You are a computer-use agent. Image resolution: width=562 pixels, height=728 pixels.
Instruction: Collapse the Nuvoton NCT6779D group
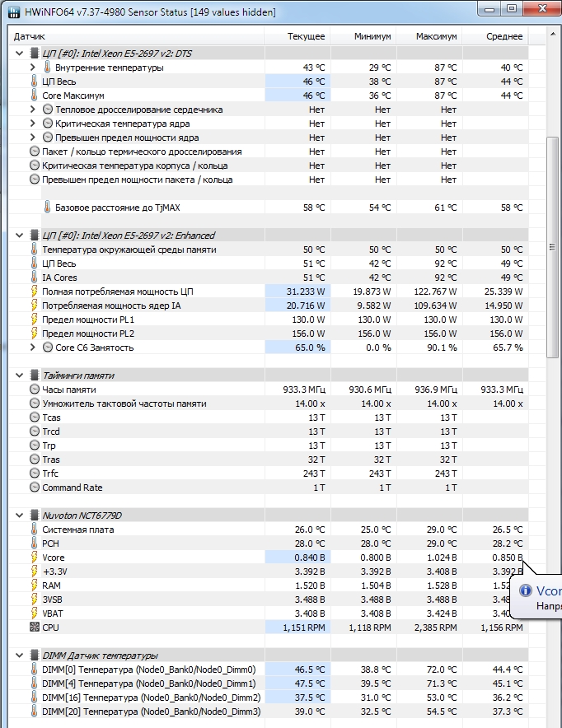[20, 516]
